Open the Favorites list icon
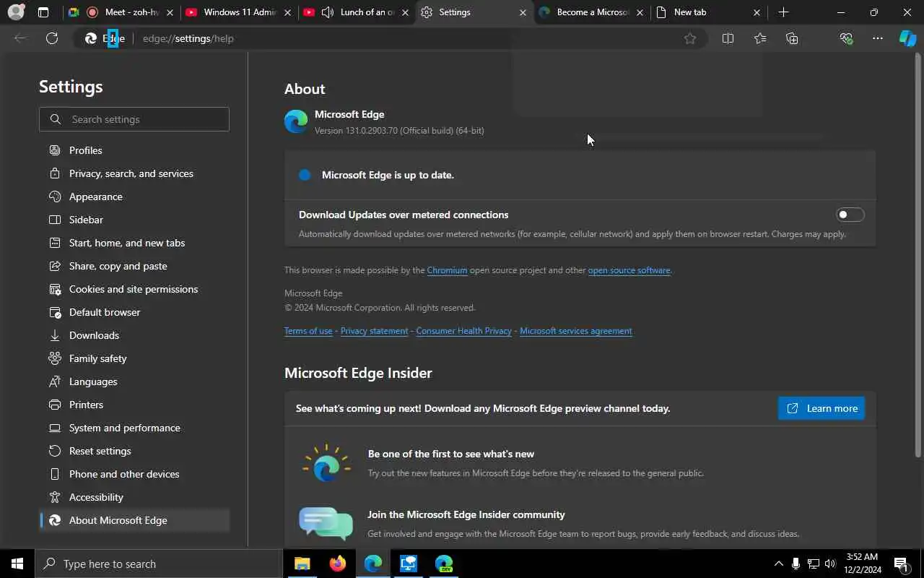 tap(760, 38)
